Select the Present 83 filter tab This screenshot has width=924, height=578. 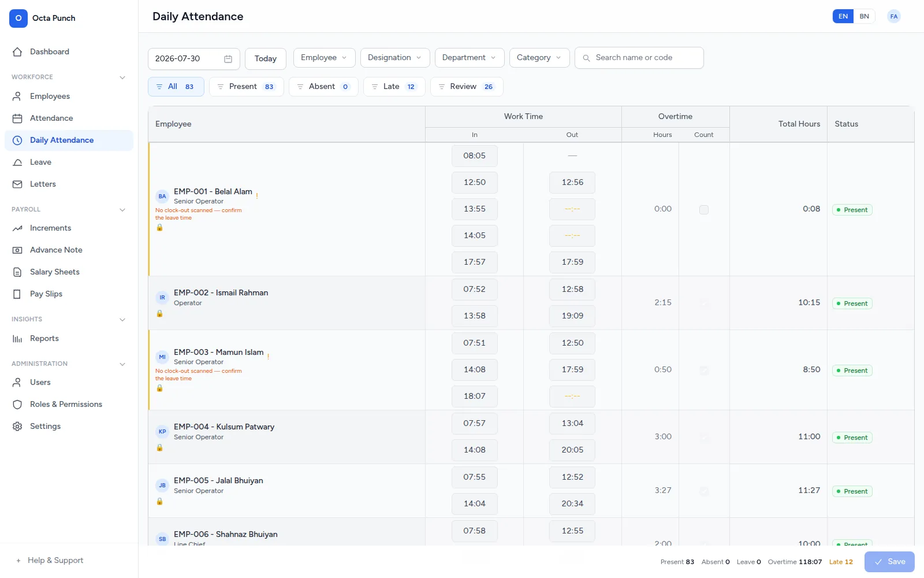pos(247,87)
